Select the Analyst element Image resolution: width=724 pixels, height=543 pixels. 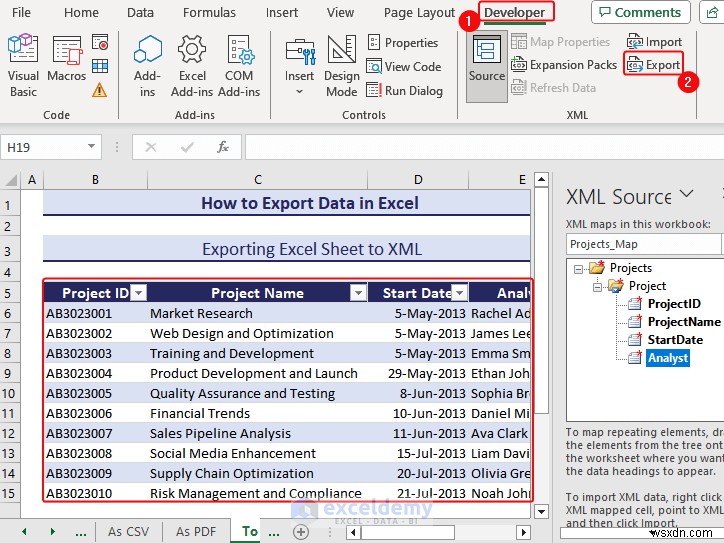[x=668, y=358]
